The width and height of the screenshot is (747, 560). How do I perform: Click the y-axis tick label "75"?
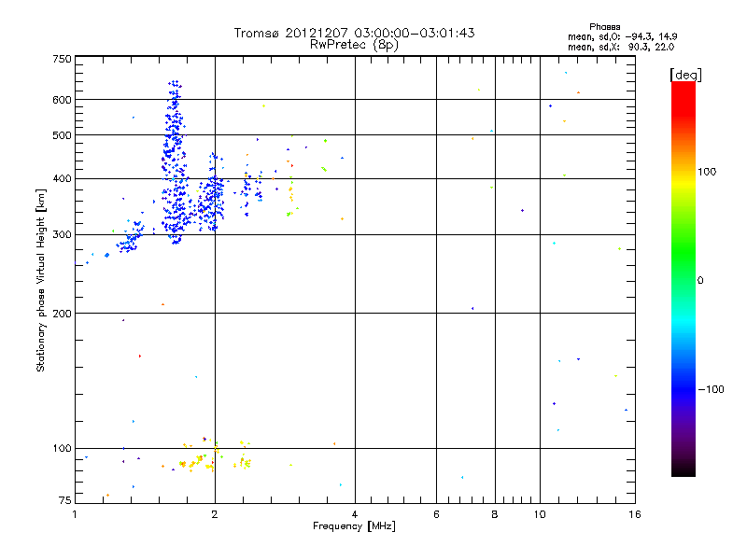coord(65,500)
